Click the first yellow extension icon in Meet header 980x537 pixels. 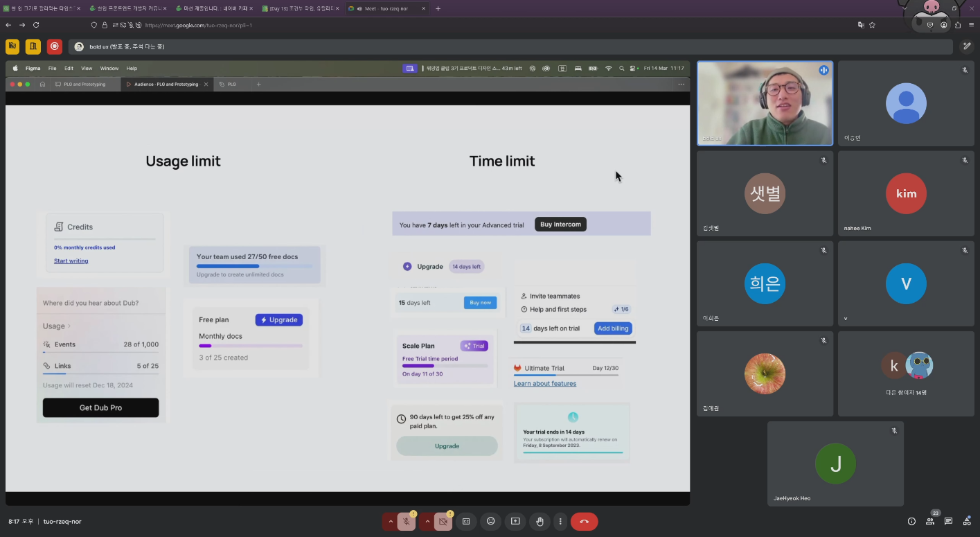[12, 46]
